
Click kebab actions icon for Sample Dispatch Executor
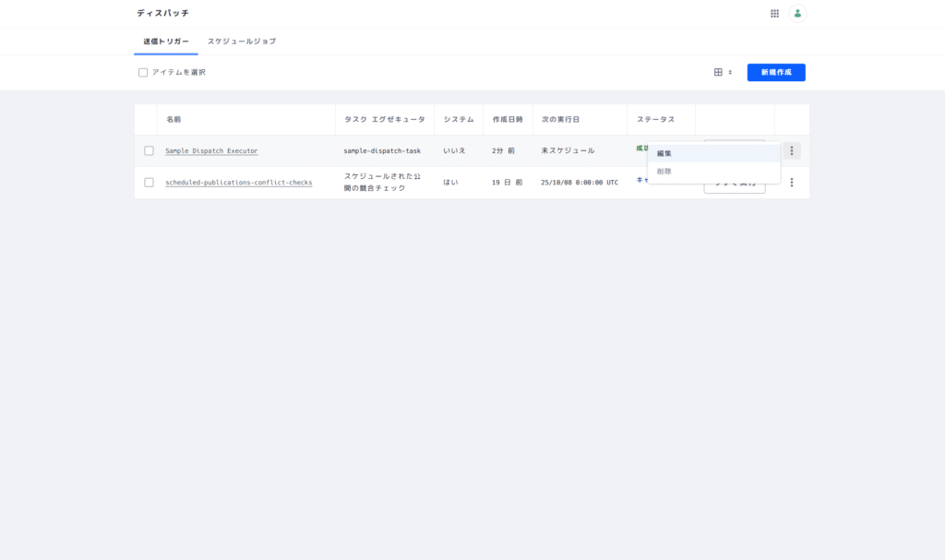tap(791, 151)
